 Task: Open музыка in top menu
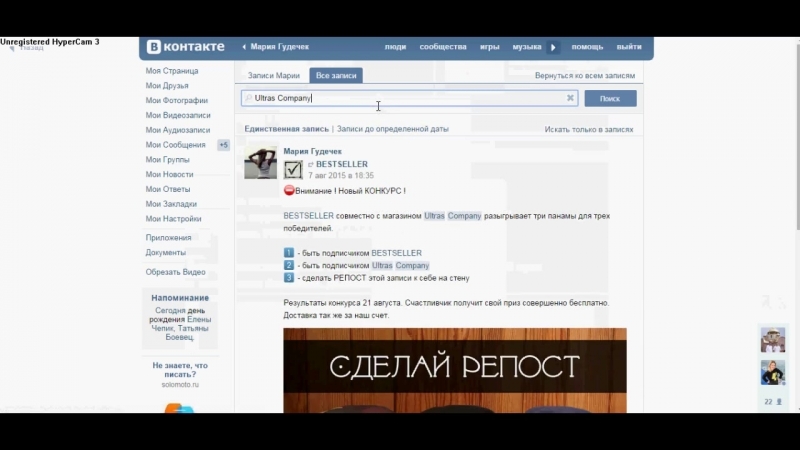(x=527, y=47)
